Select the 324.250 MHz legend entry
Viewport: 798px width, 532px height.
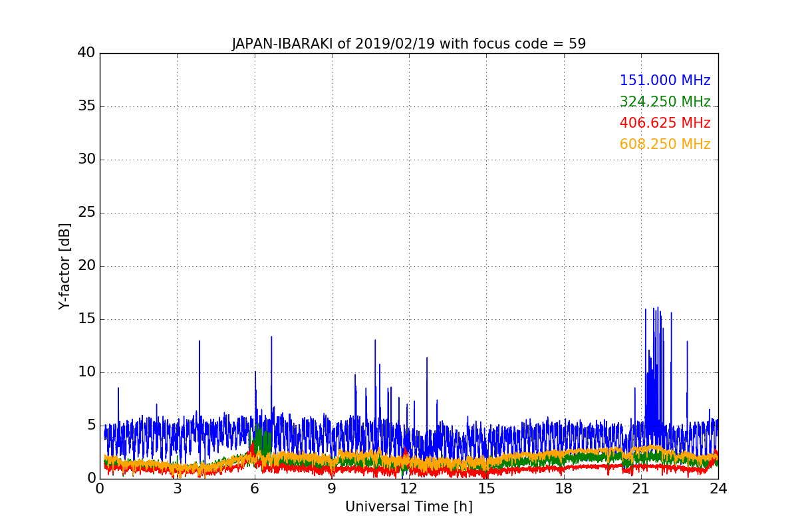point(664,102)
